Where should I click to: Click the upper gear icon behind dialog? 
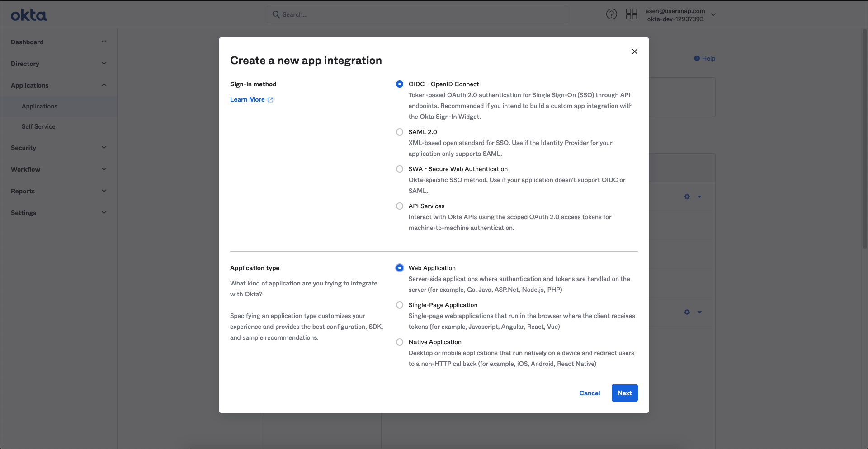point(687,196)
